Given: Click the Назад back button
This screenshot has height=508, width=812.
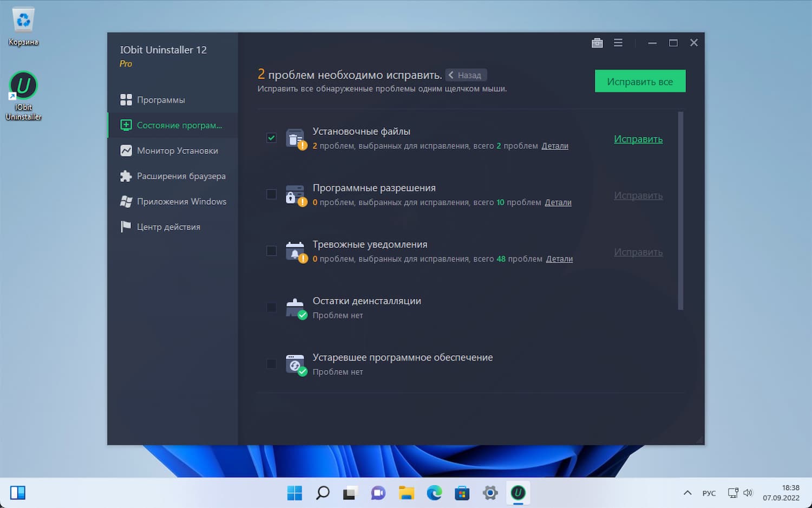Looking at the screenshot, I should coord(466,75).
